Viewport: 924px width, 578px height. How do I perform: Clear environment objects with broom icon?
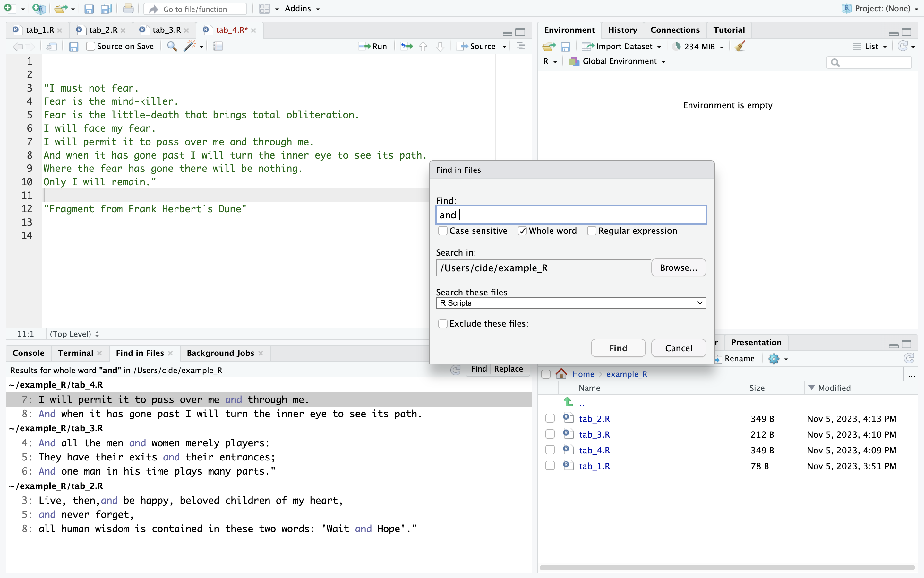740,46
